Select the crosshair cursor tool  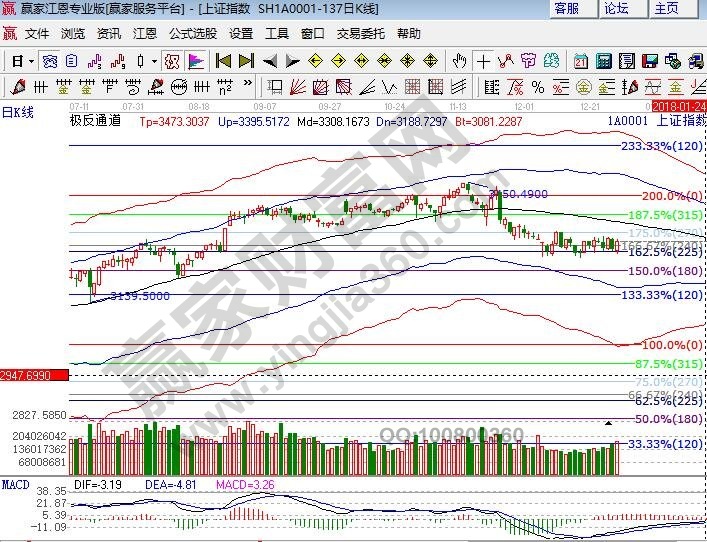485,61
